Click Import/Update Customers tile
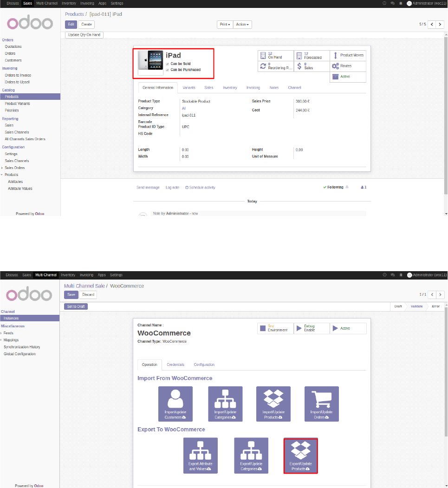This screenshot has height=488, width=448. point(175,404)
